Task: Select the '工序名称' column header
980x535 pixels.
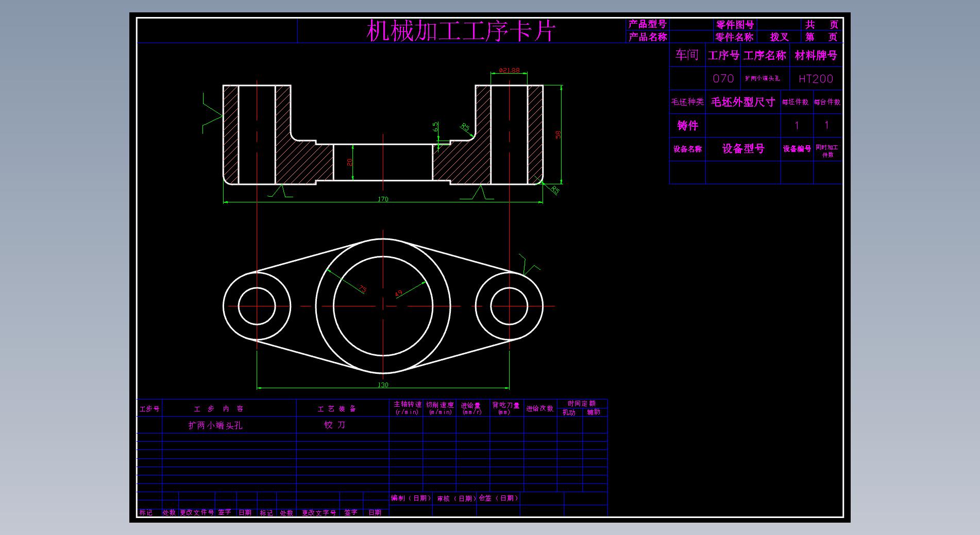Action: (x=765, y=55)
